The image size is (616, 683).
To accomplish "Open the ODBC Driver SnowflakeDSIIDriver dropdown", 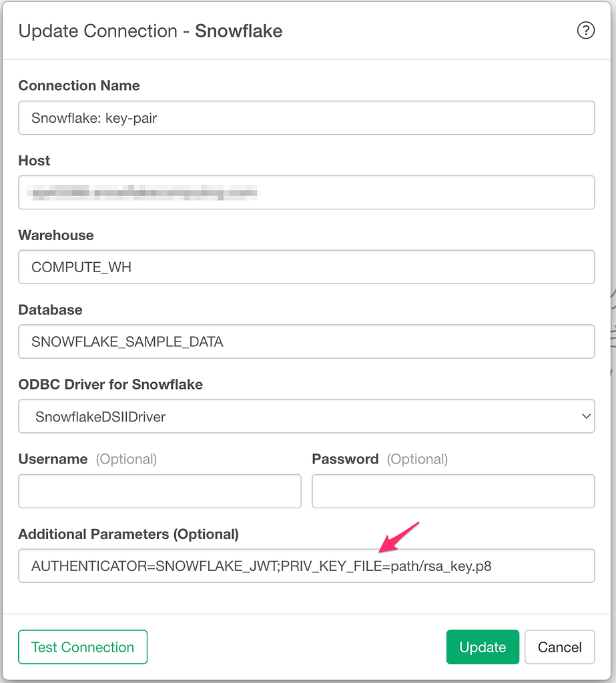I will pyautogui.click(x=306, y=417).
